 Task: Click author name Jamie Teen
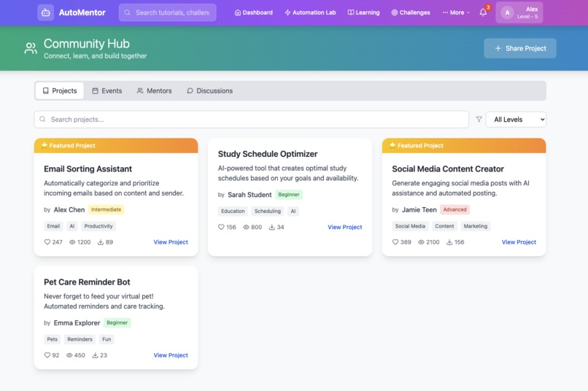pos(419,210)
